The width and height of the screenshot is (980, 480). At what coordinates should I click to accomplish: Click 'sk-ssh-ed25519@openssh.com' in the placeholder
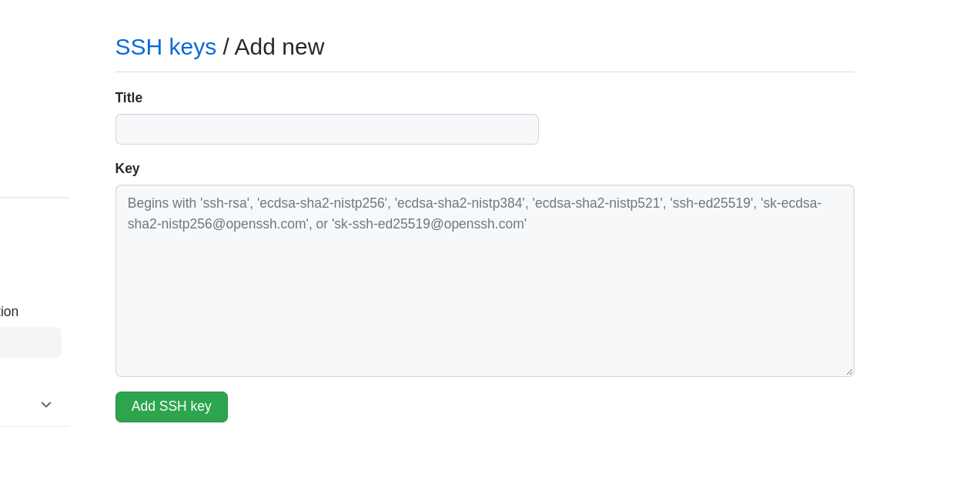pos(429,225)
